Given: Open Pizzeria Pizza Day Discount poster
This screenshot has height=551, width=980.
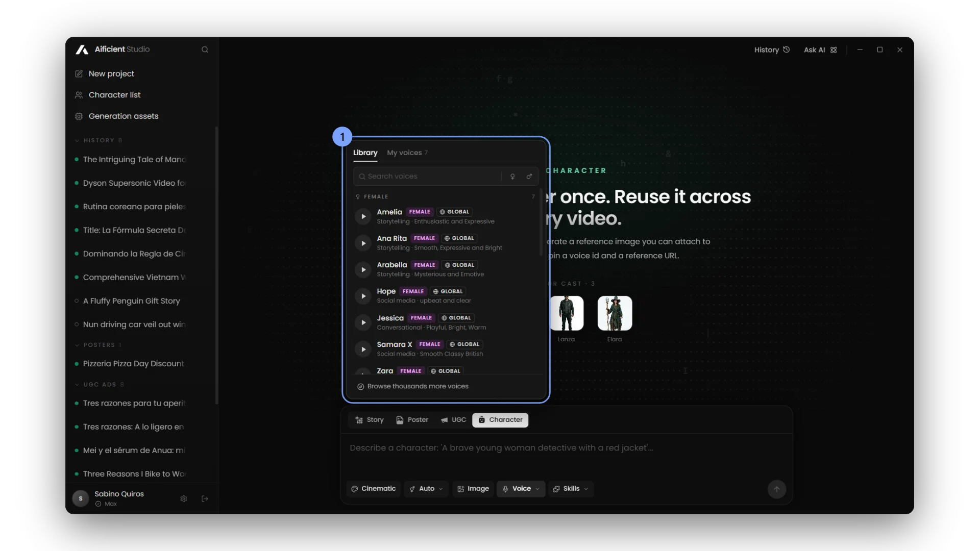Looking at the screenshot, I should (131, 364).
